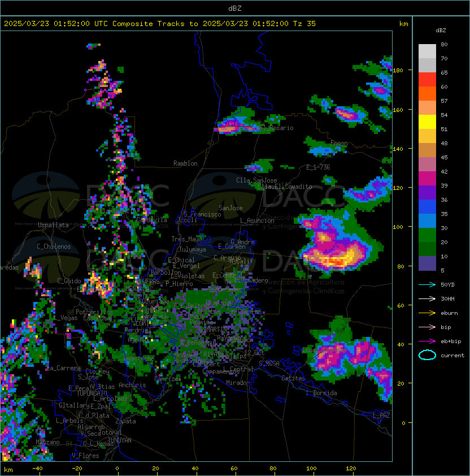
Task: Click the 'Uspallata' map label
Action: tap(53, 225)
